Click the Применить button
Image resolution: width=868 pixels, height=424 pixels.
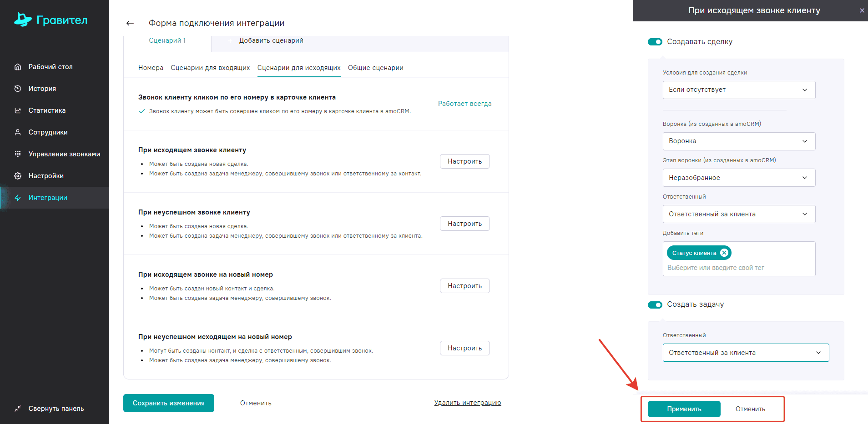(684, 409)
